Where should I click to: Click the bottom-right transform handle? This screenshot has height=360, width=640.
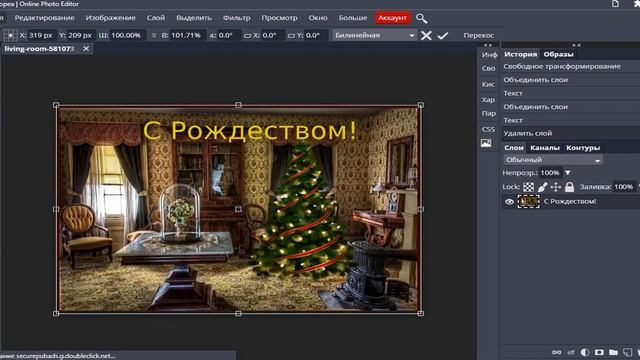(x=420, y=313)
